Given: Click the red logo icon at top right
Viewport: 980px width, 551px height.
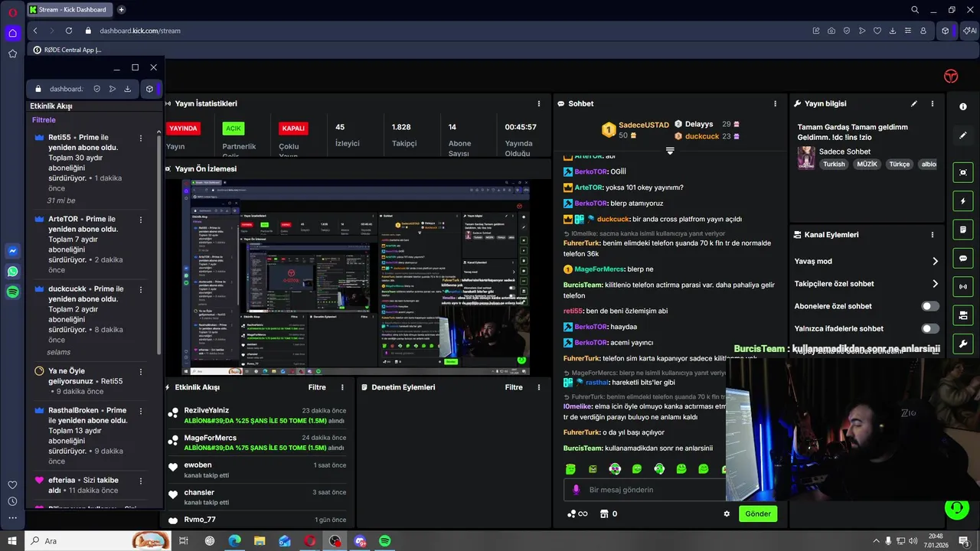Looking at the screenshot, I should (x=951, y=76).
